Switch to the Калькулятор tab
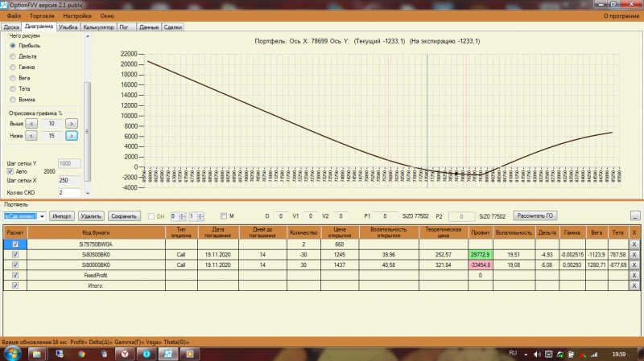 click(98, 27)
